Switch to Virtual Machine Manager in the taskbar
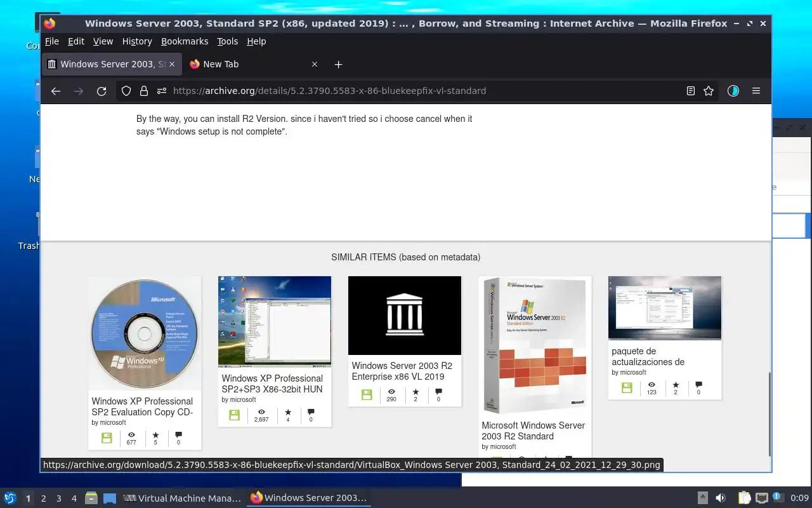Viewport: 812px width, 508px height. (183, 498)
